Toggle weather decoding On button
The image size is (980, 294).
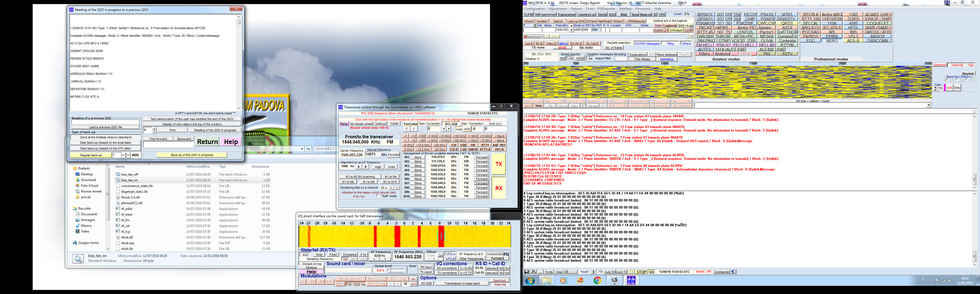point(590,59)
